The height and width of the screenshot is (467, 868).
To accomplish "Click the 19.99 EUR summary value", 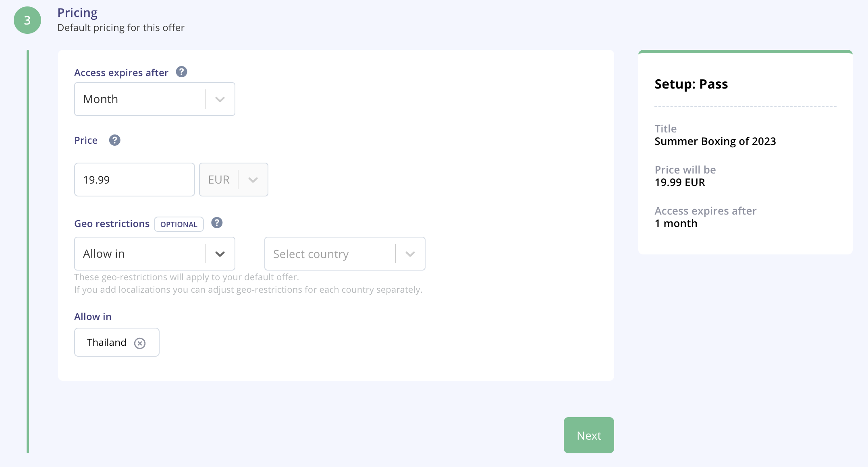I will click(680, 182).
